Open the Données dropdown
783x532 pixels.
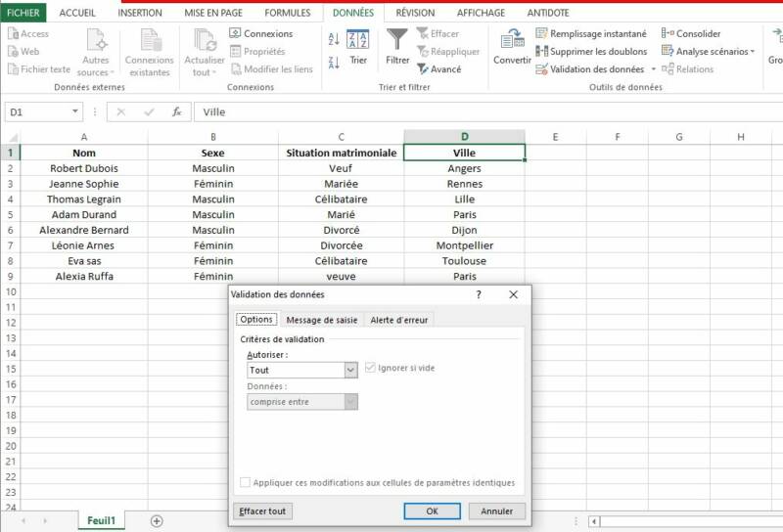[x=351, y=402]
